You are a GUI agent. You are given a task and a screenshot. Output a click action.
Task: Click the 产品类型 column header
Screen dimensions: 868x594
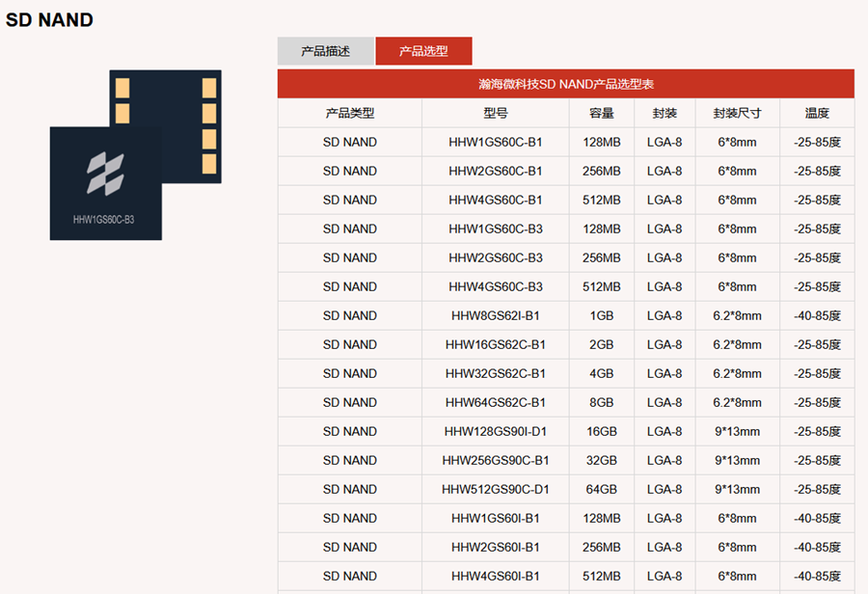(x=350, y=113)
